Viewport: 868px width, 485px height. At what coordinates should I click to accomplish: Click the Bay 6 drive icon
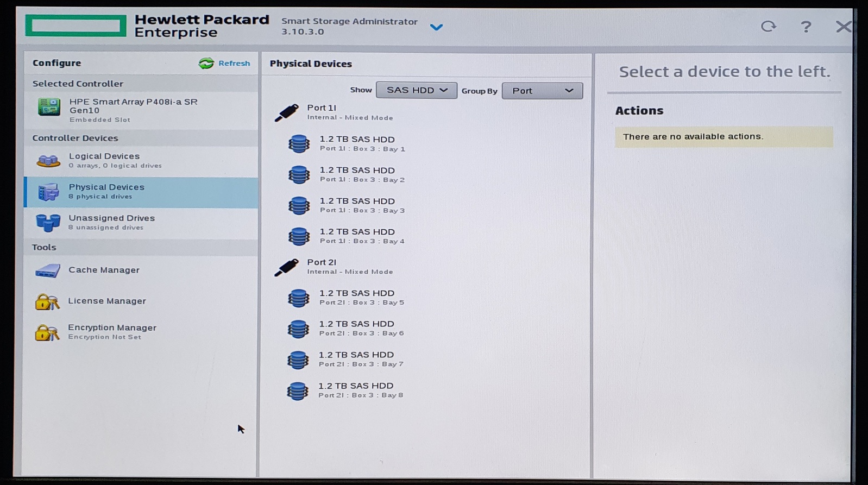point(298,329)
